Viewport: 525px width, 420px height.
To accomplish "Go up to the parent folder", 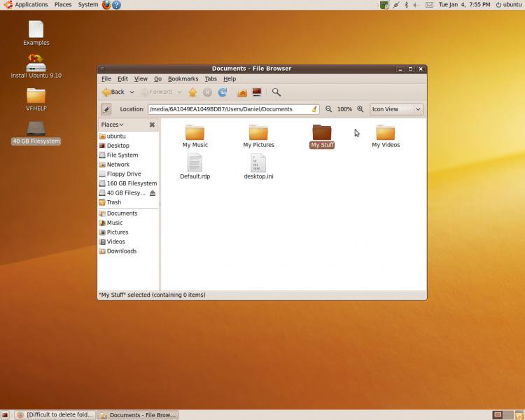I will click(x=192, y=92).
